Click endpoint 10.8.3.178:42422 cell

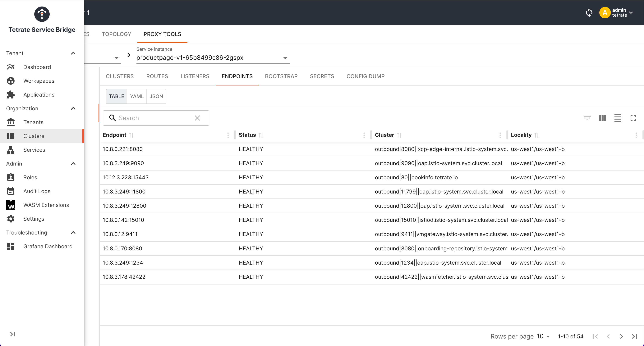124,277
